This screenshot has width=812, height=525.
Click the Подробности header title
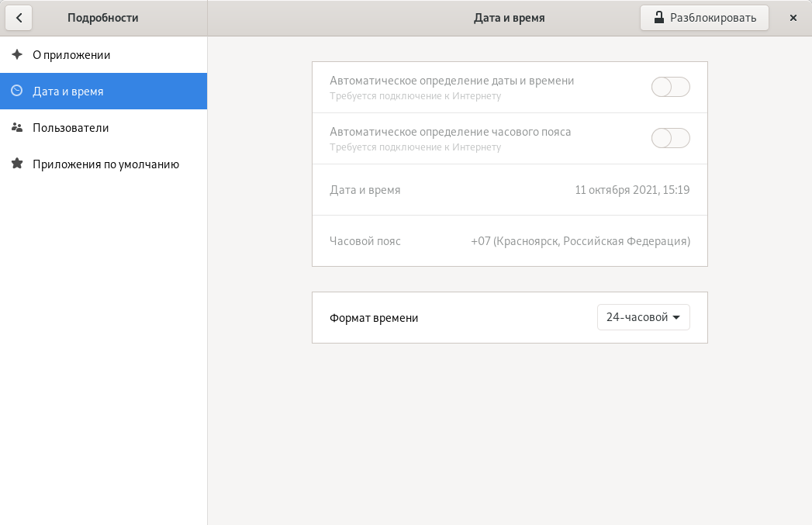coord(103,17)
